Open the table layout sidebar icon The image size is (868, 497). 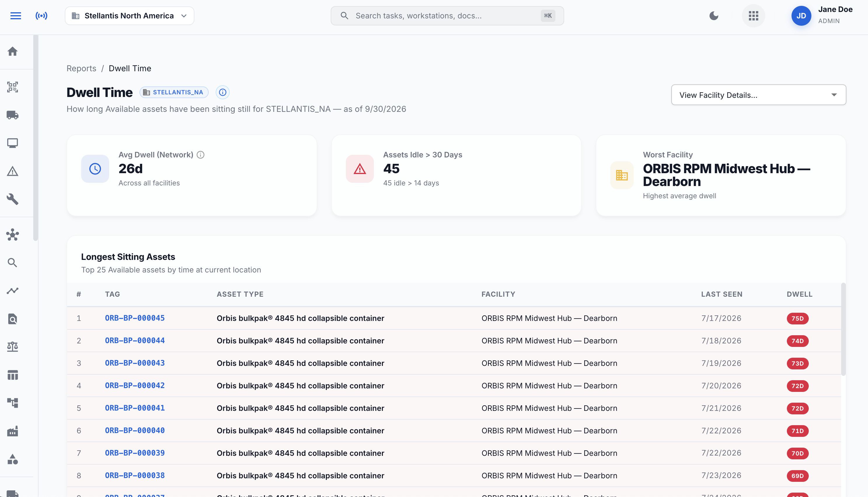tap(13, 375)
